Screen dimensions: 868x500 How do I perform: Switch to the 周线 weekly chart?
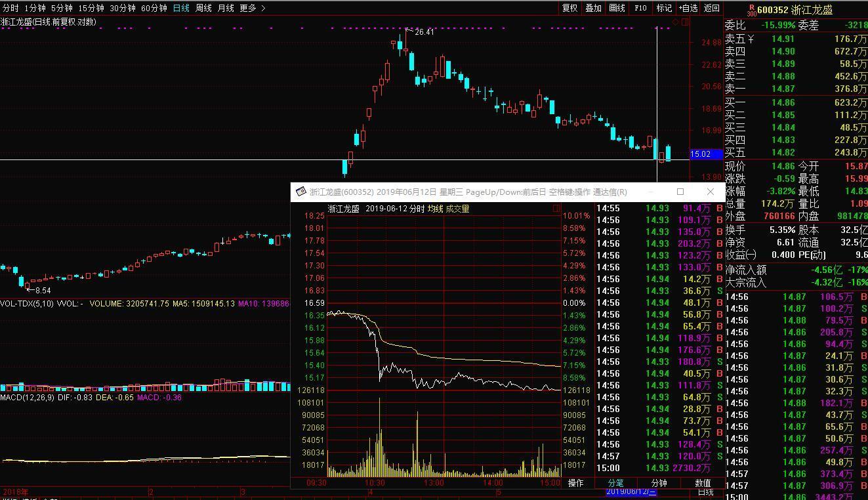point(203,8)
